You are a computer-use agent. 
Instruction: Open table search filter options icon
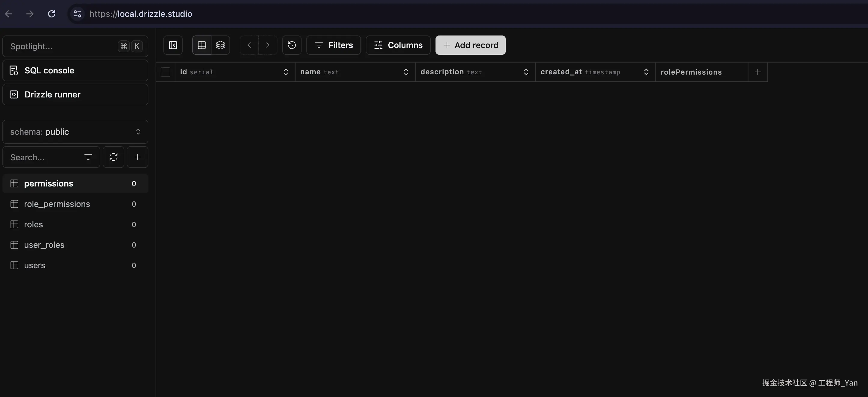88,157
